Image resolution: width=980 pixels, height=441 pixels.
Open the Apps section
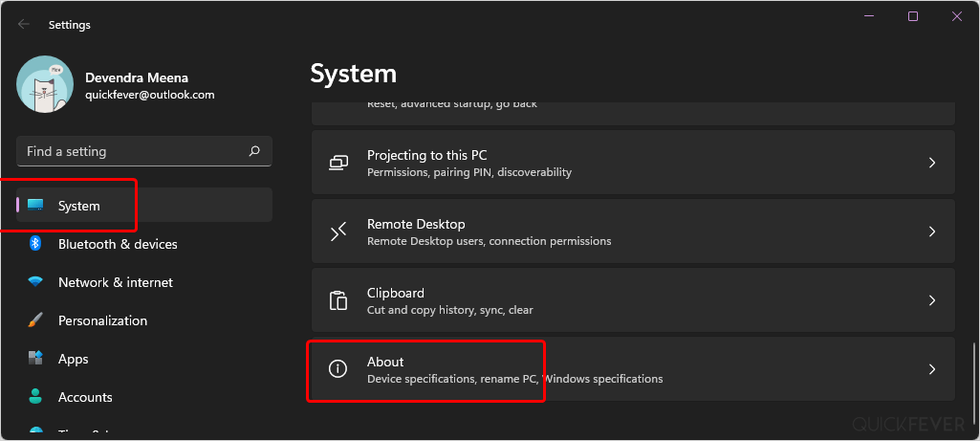pos(144,359)
